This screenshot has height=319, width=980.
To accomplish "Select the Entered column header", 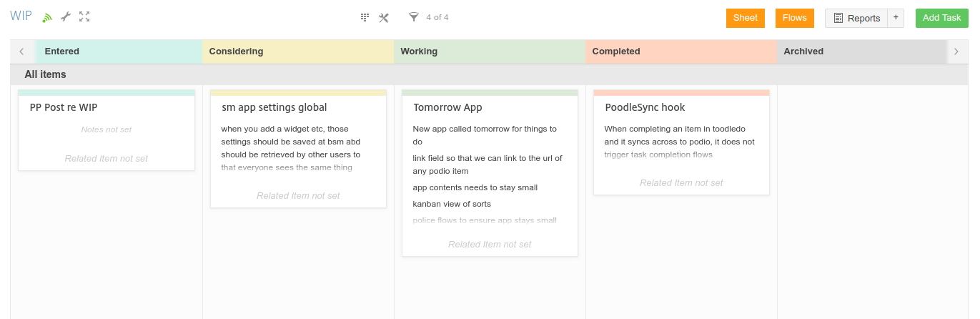I will (119, 51).
